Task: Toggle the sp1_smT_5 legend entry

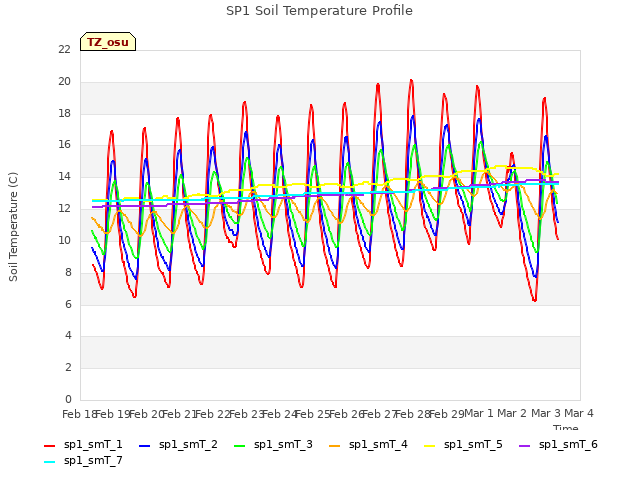Action: tap(463, 444)
